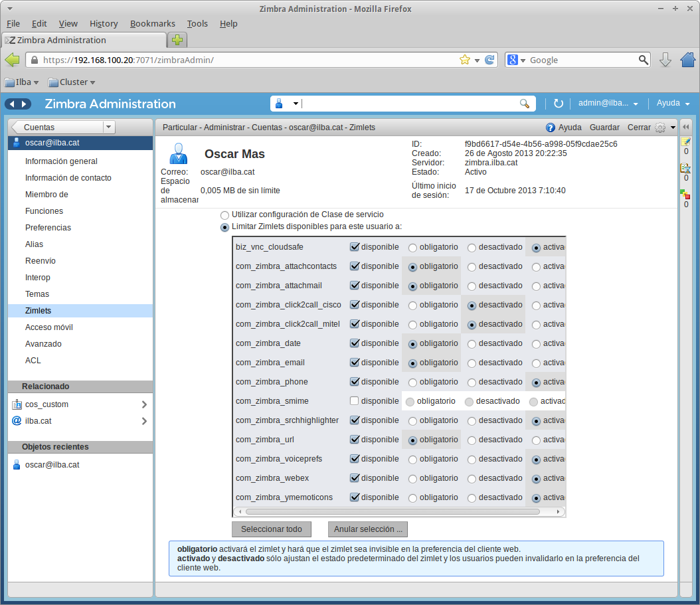Click site identity lock icon in URL bar

(34, 60)
